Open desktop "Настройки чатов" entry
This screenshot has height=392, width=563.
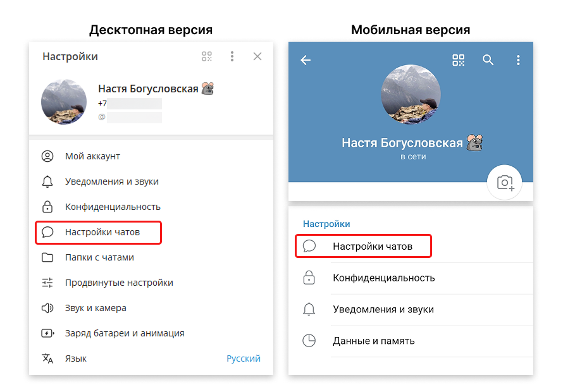coord(102,232)
